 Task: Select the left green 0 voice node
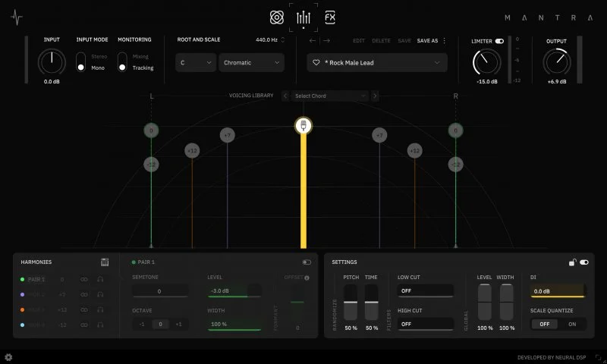[x=151, y=130]
